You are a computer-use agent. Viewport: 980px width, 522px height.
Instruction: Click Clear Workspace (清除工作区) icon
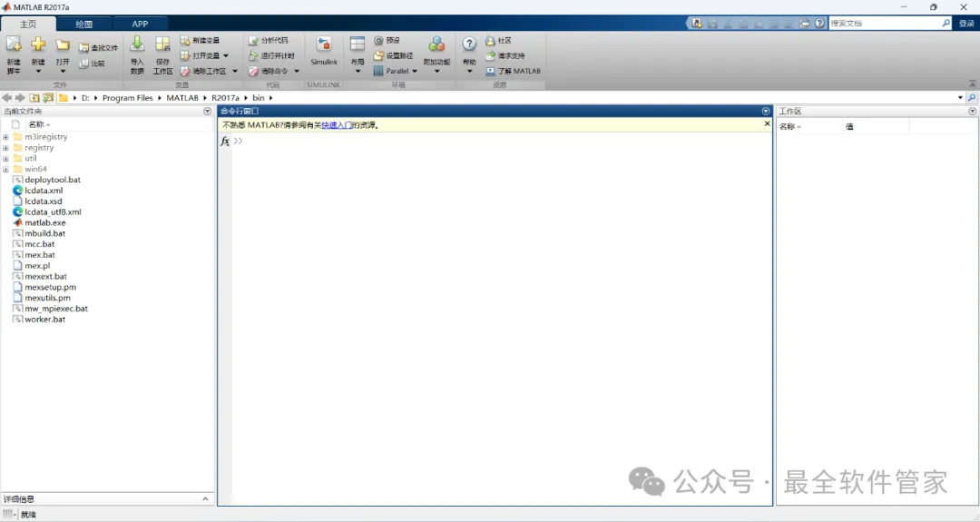(185, 72)
